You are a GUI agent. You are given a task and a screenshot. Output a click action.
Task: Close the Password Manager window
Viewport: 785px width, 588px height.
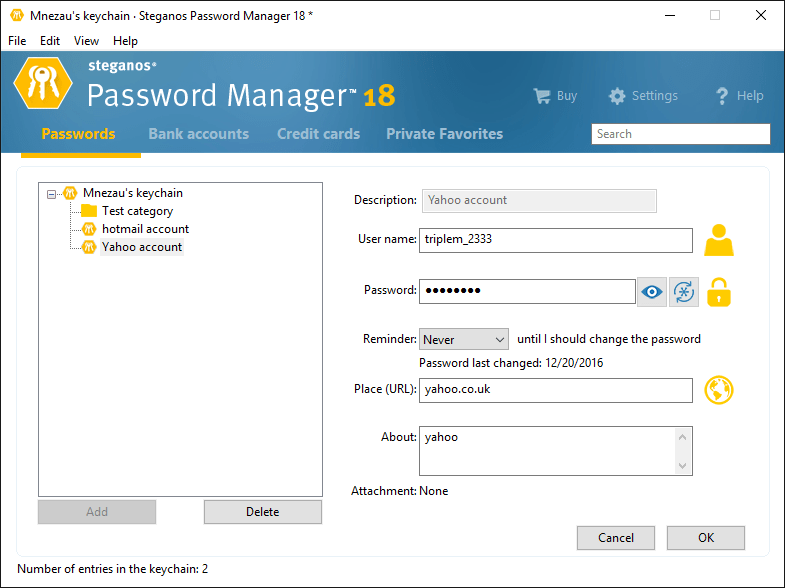coord(761,16)
